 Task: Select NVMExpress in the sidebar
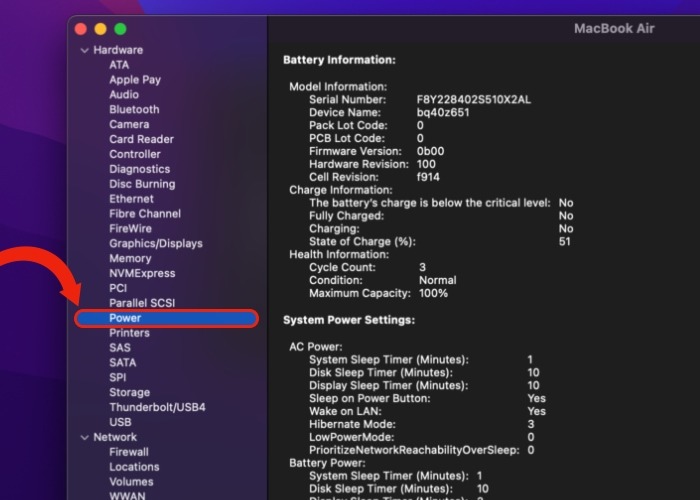(x=142, y=273)
